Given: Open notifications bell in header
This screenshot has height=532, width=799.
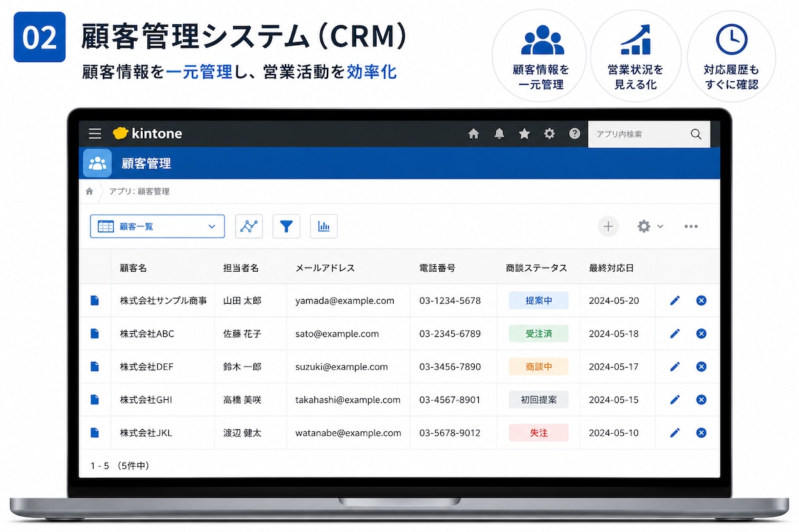Looking at the screenshot, I should coord(499,133).
